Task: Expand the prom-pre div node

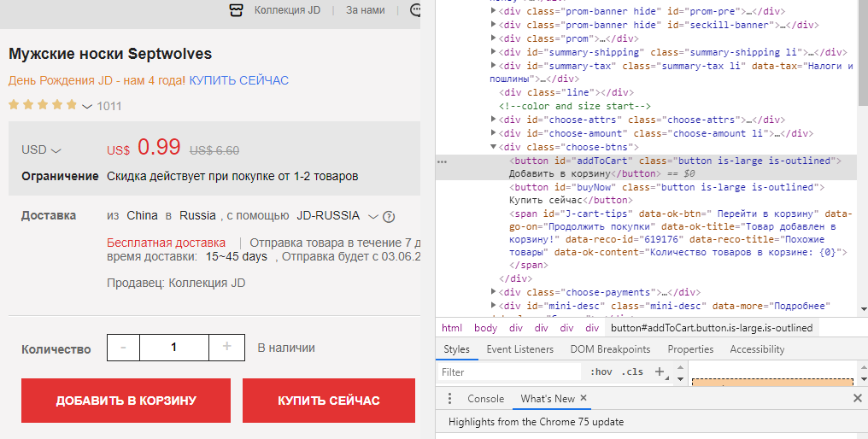Action: 493,10
